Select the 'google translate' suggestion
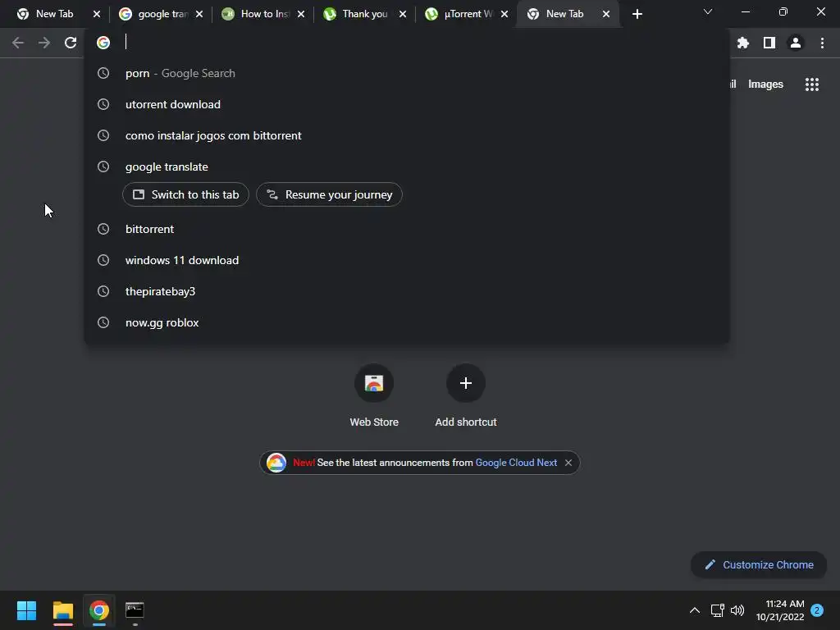 click(407, 167)
